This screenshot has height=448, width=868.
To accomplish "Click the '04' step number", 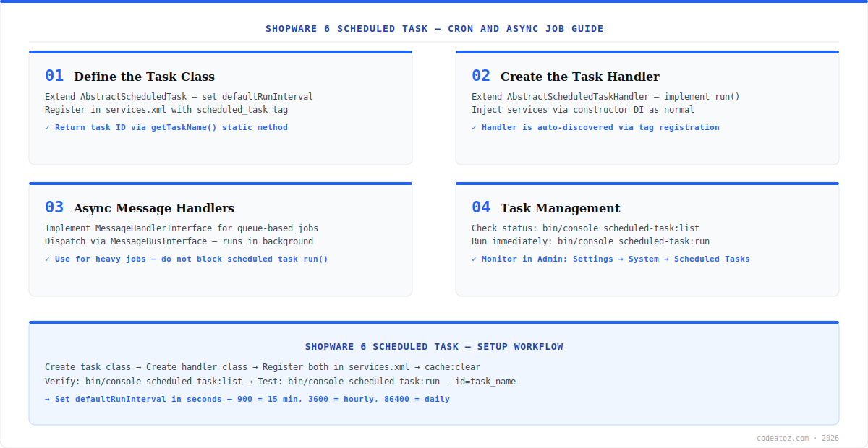I will point(481,207).
